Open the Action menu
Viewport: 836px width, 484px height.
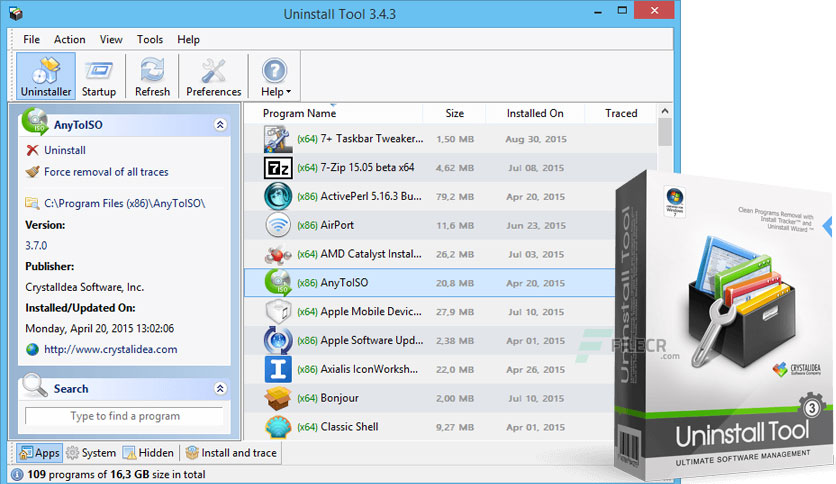point(69,39)
